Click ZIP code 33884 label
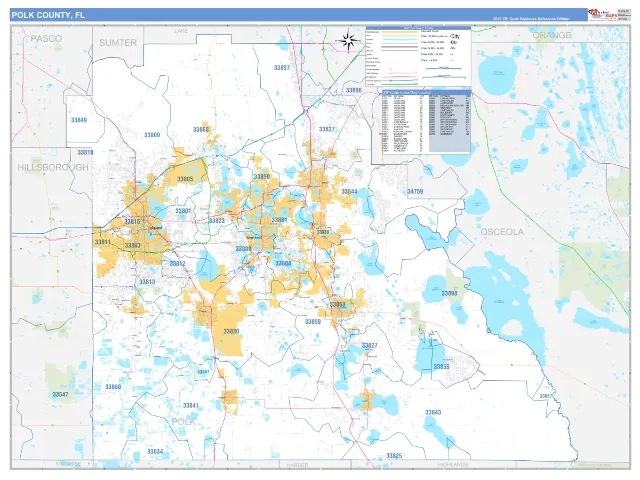 pos(283,263)
